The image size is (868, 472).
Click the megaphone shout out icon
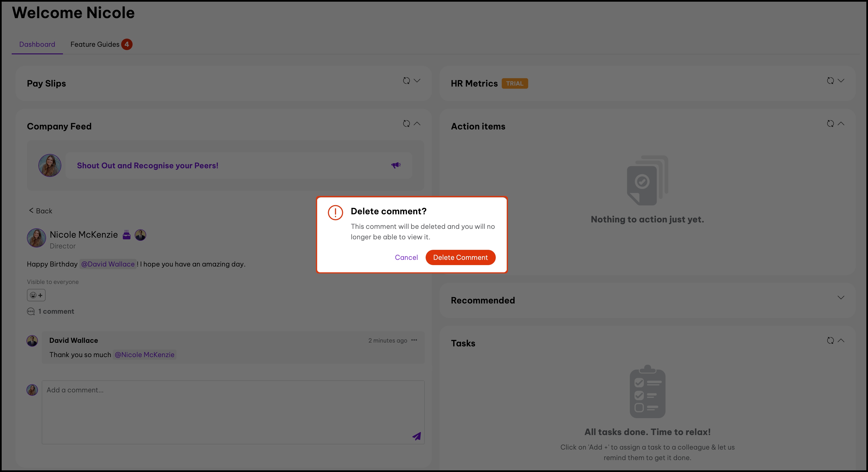coord(396,165)
